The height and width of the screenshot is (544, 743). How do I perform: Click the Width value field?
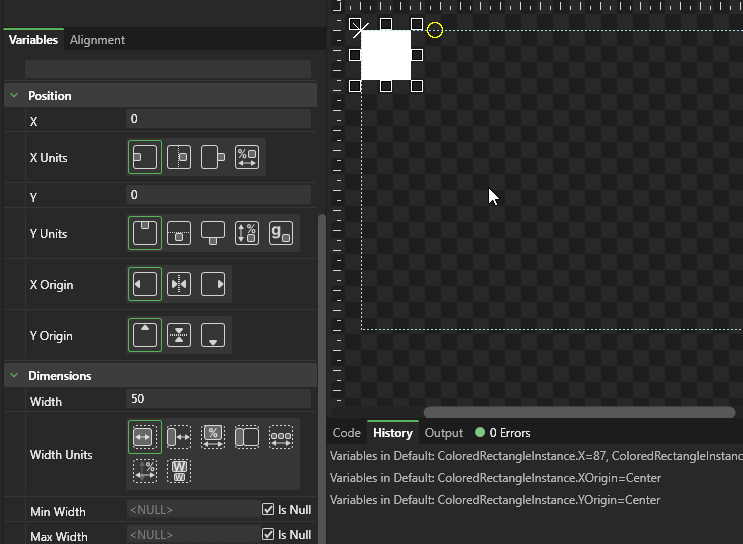pos(218,400)
